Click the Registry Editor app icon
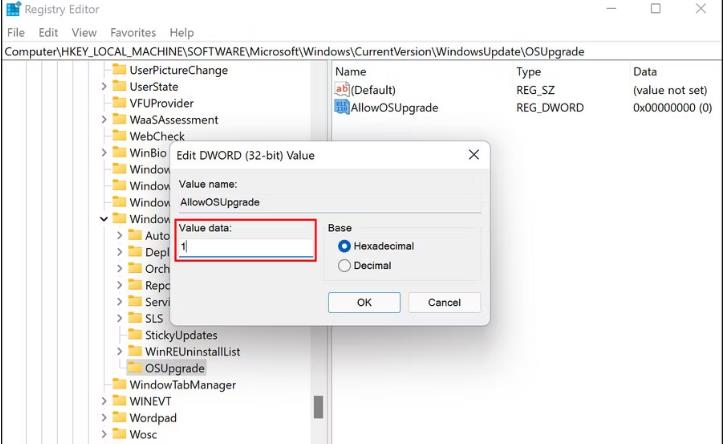Viewport: 724px width, 444px height. coord(13,9)
